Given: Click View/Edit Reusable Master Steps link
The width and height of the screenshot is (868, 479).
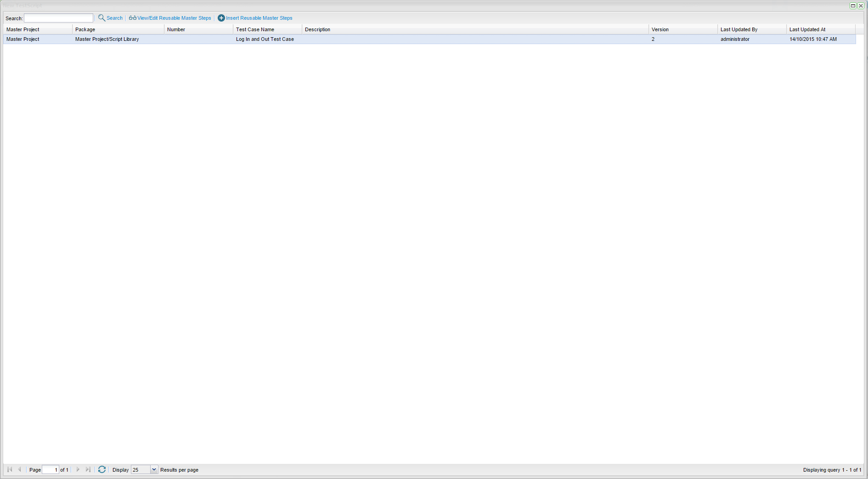Looking at the screenshot, I should pos(174,18).
